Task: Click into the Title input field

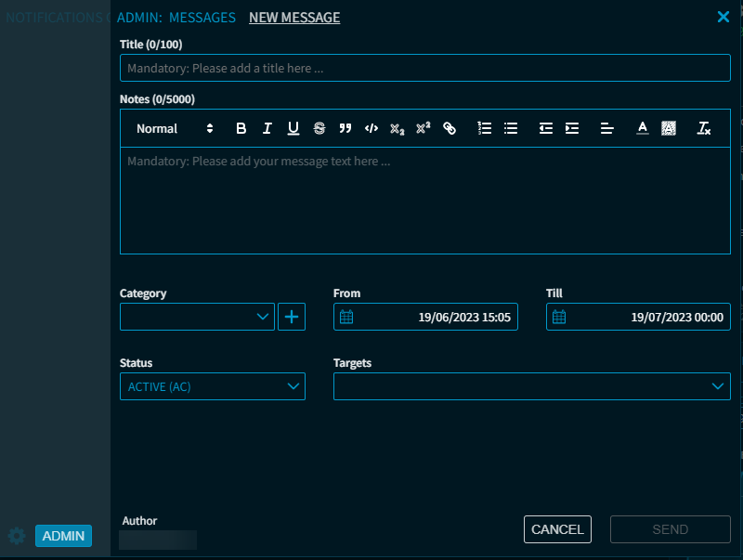Action: click(x=424, y=68)
